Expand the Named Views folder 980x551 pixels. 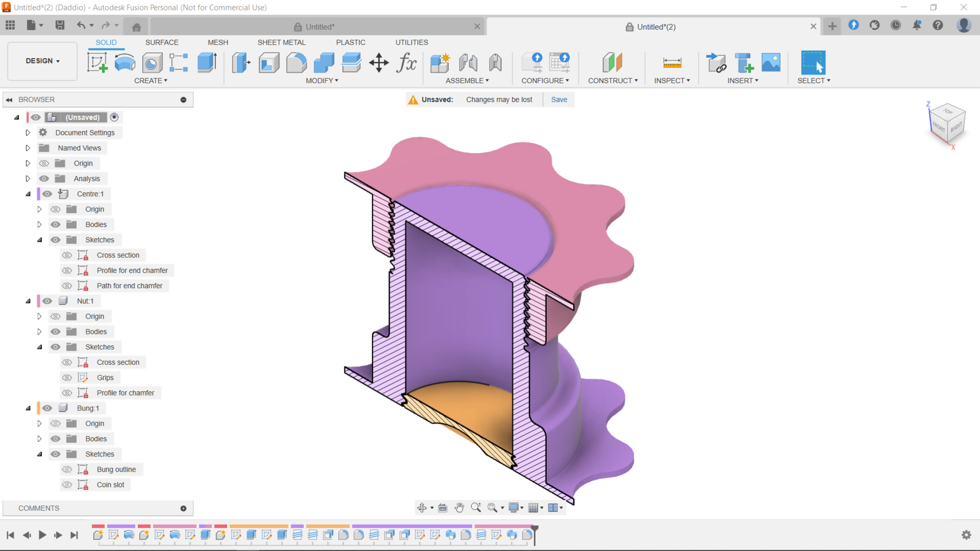(28, 148)
